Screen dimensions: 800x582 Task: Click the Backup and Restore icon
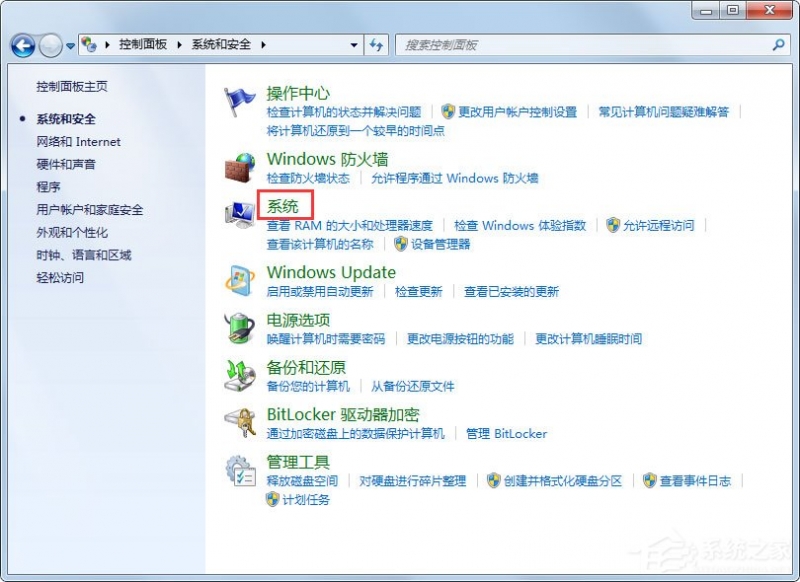click(239, 375)
